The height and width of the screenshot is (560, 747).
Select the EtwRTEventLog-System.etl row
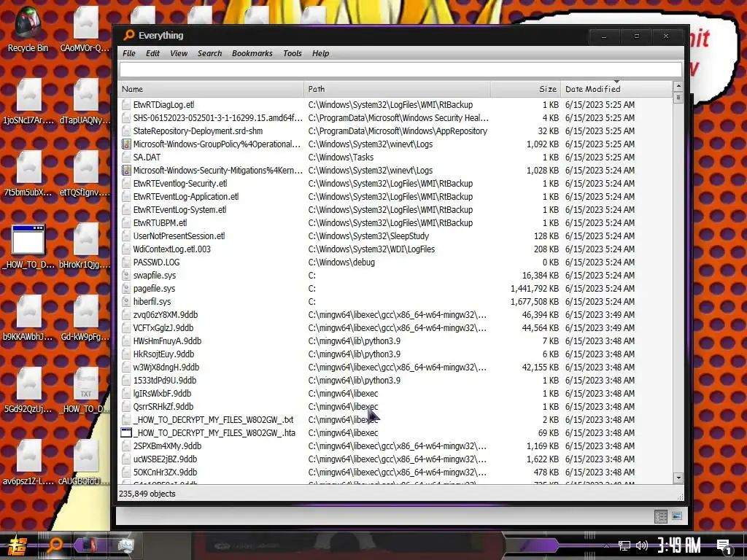395,209
